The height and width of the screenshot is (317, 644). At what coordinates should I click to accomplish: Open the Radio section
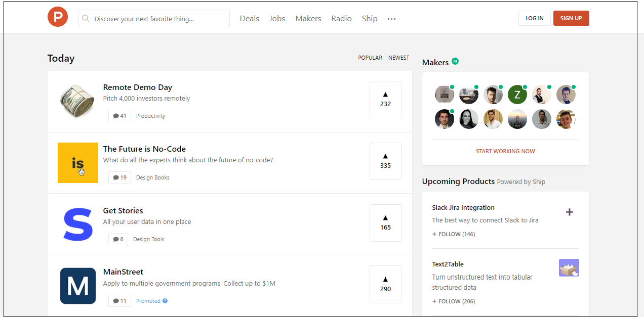click(341, 19)
